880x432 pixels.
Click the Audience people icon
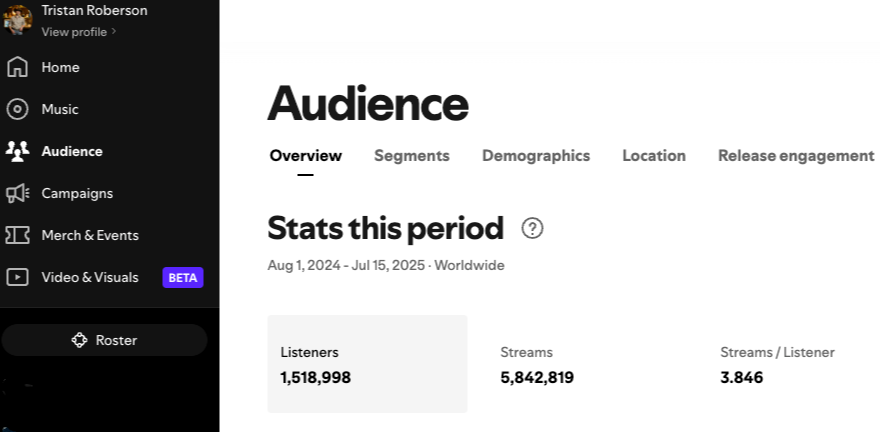pyautogui.click(x=17, y=151)
